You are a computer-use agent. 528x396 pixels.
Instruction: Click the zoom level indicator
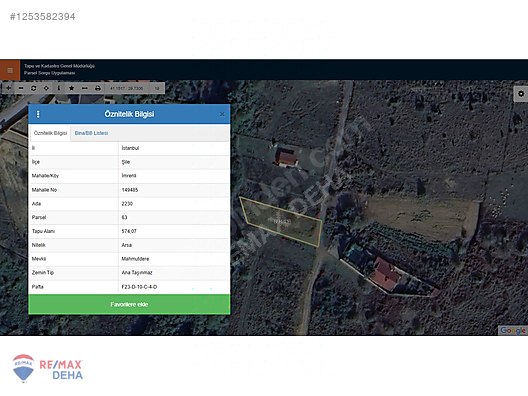pos(157,88)
